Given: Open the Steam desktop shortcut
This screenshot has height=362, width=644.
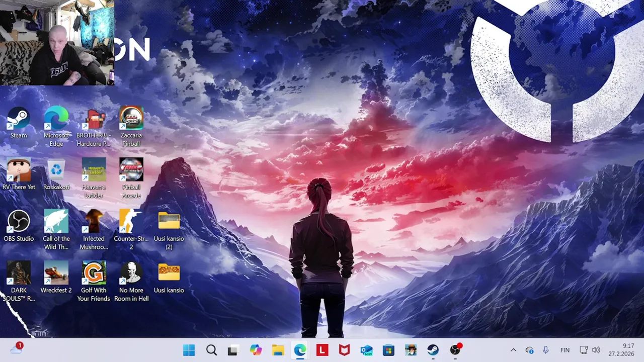Looking at the screenshot, I should click(19, 123).
